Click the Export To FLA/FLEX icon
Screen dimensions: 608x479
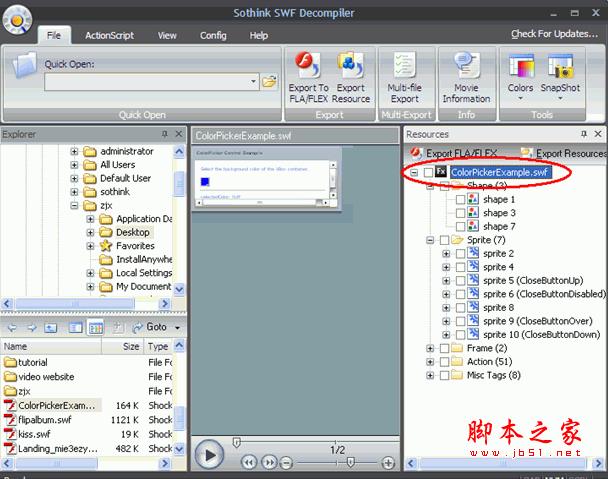308,78
